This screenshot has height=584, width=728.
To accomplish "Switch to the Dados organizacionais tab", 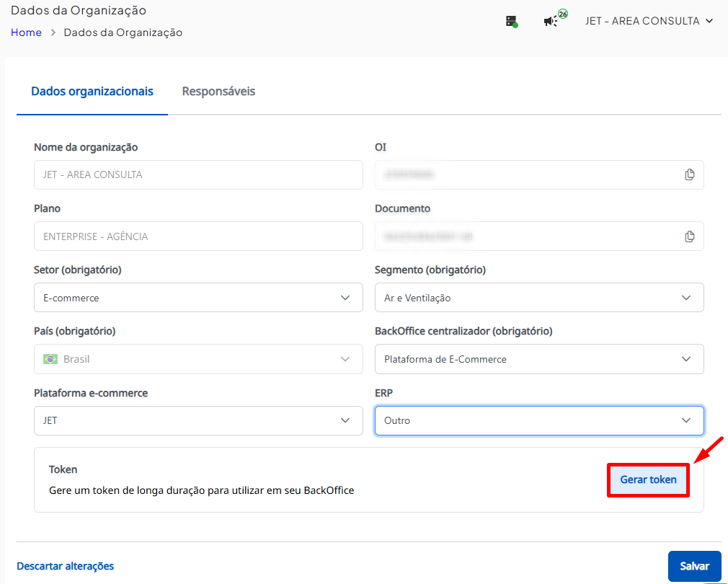I will coord(92,92).
